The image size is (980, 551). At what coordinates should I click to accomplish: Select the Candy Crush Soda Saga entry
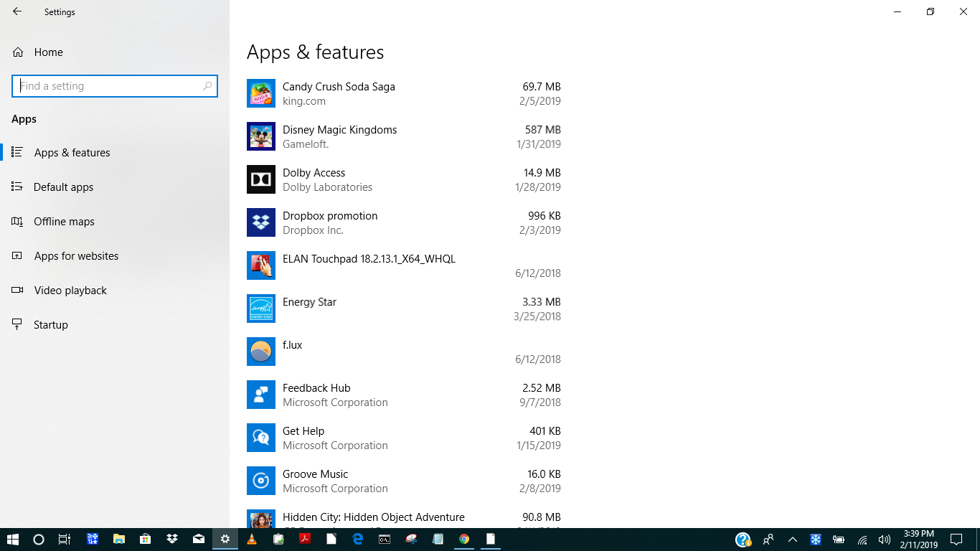[x=404, y=93]
